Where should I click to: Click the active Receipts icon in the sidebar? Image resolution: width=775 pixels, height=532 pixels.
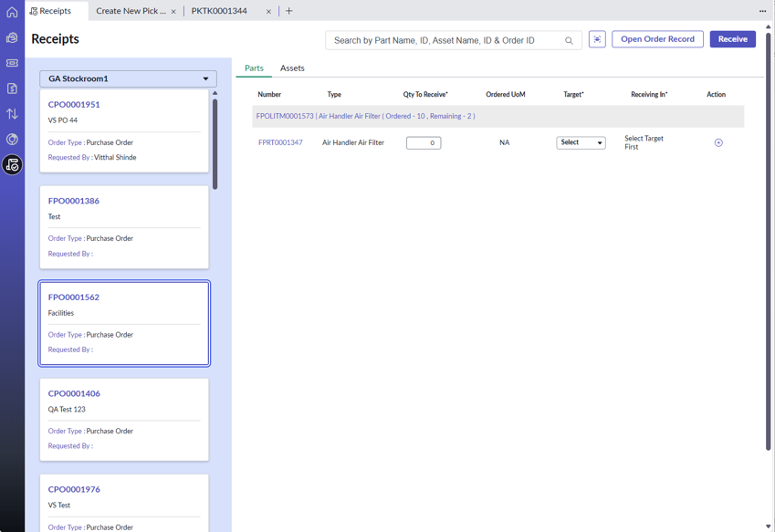click(x=12, y=165)
